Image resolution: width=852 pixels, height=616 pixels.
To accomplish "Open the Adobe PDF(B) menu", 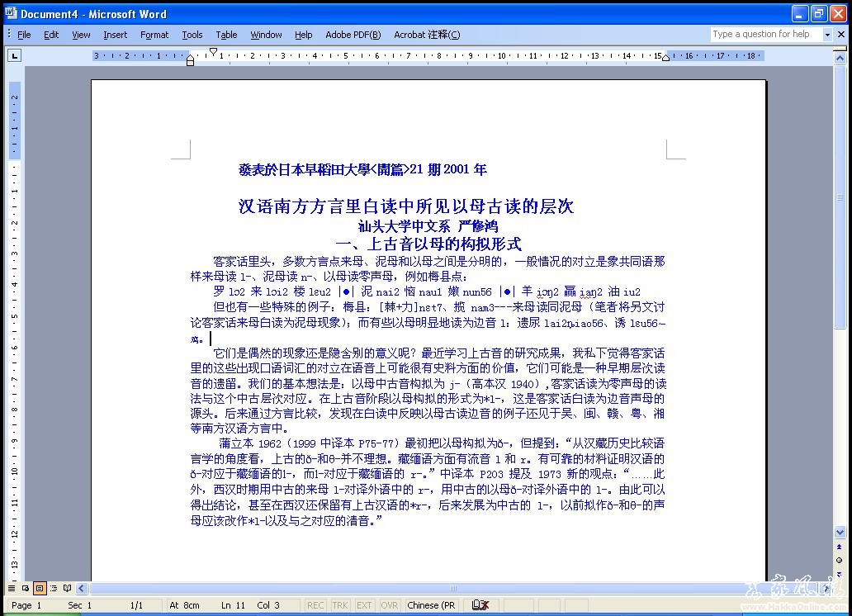I will pos(353,35).
